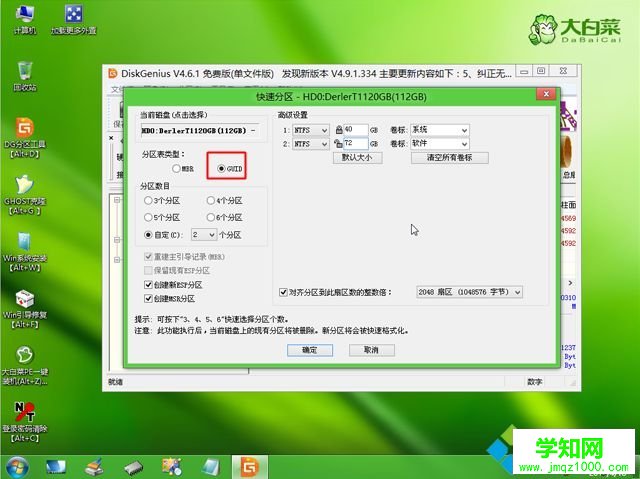The image size is (640, 479).
Task: Launch DG分区工具 desktop shortcut
Action: [x=25, y=137]
